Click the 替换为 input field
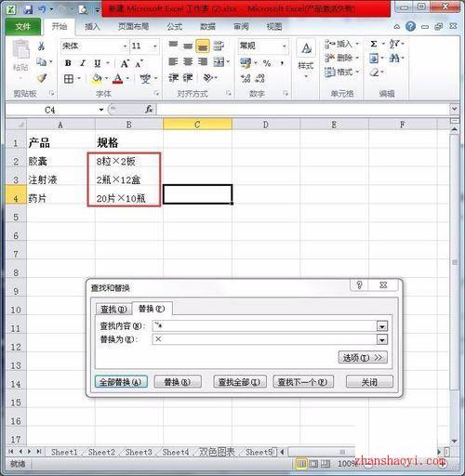 pyautogui.click(x=265, y=339)
